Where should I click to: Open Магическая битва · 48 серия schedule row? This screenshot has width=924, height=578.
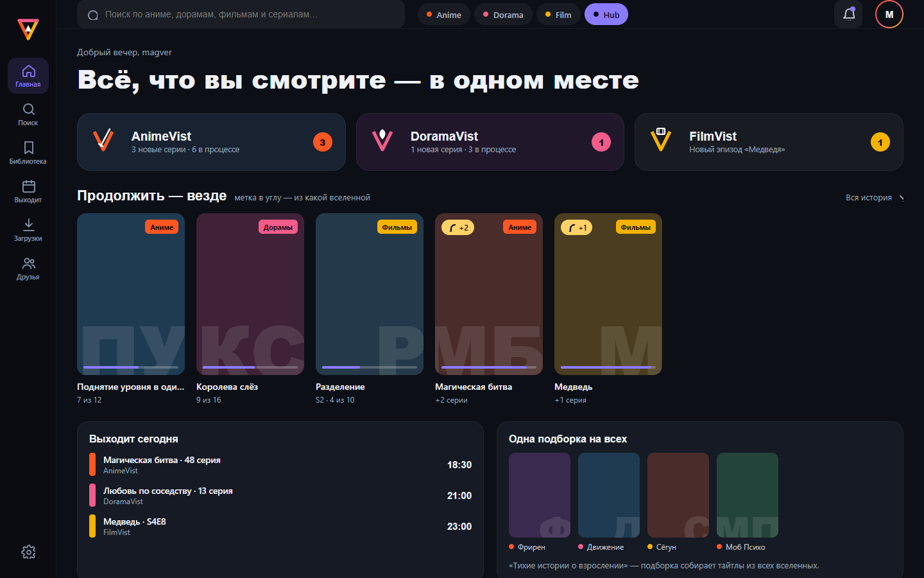pos(280,465)
